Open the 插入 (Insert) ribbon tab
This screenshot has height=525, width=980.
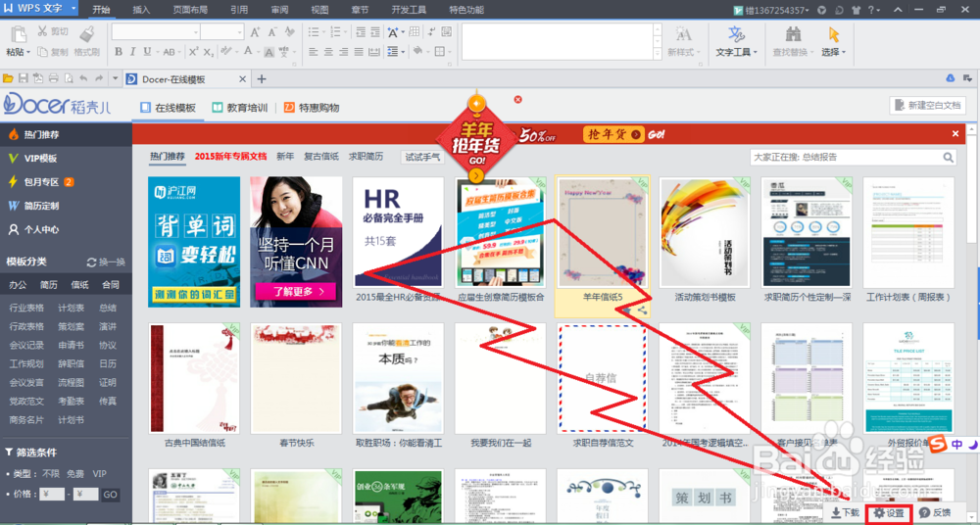(141, 10)
